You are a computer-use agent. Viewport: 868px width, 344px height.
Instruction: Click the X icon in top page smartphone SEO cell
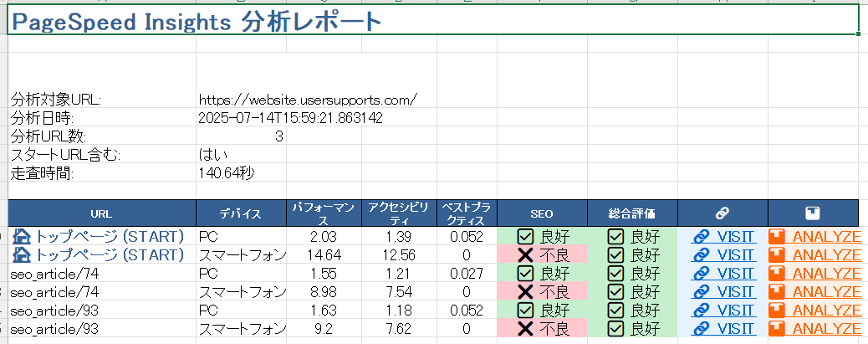[525, 254]
